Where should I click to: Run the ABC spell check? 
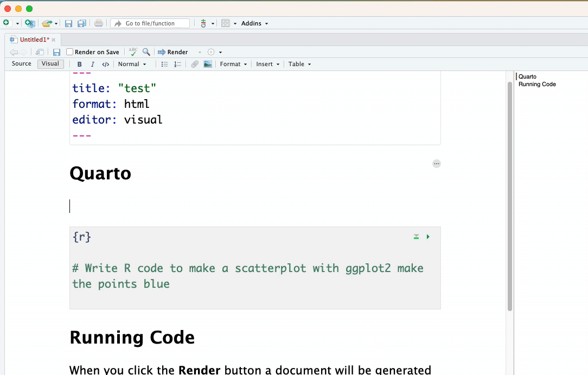(133, 51)
